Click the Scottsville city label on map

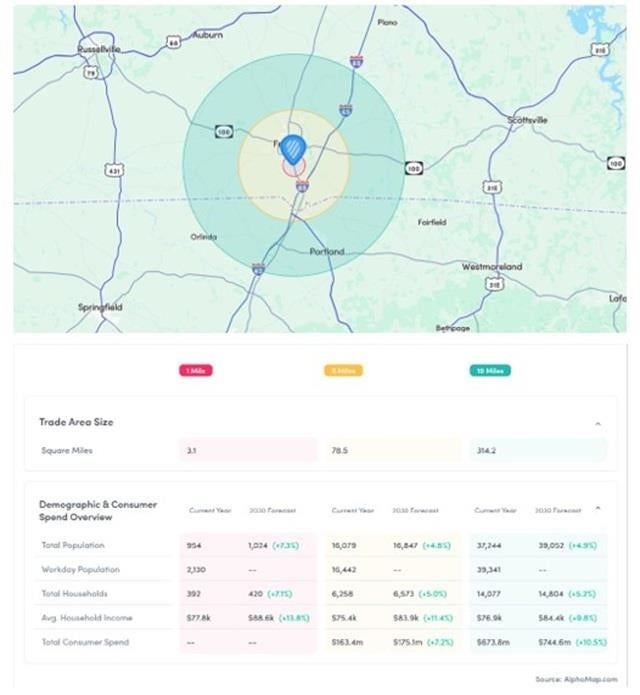point(527,120)
